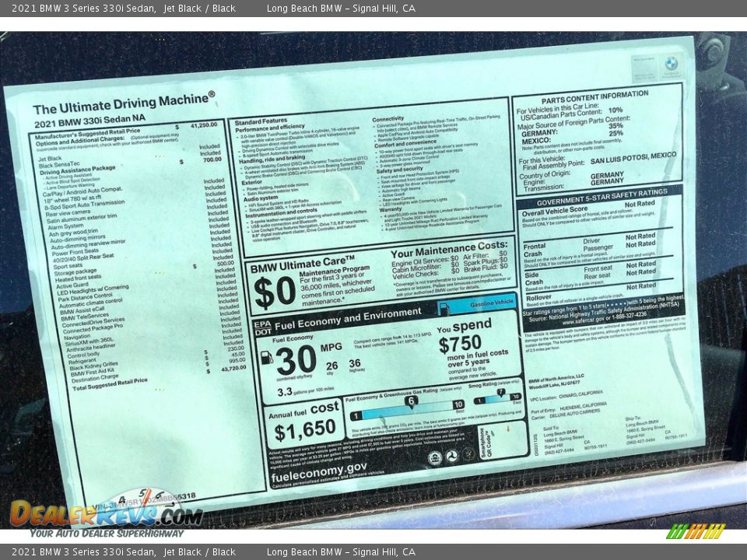Click the Side Crash label
The width and height of the screenshot is (747, 560).
pos(534,278)
